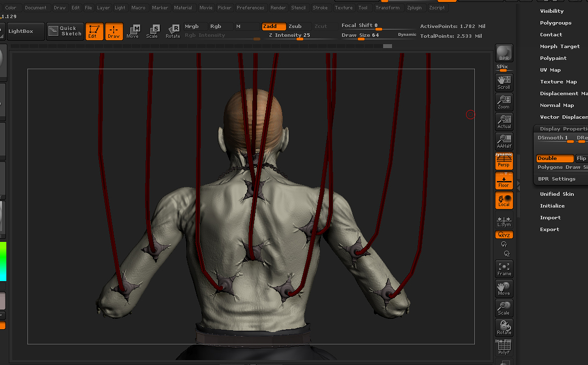Select the AAHalf icon
588x365 pixels.
(x=504, y=141)
